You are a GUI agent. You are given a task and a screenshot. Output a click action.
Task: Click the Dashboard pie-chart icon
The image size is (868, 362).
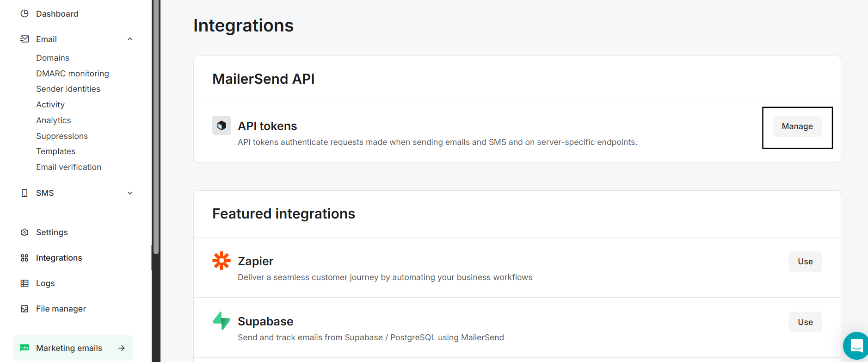pos(25,13)
